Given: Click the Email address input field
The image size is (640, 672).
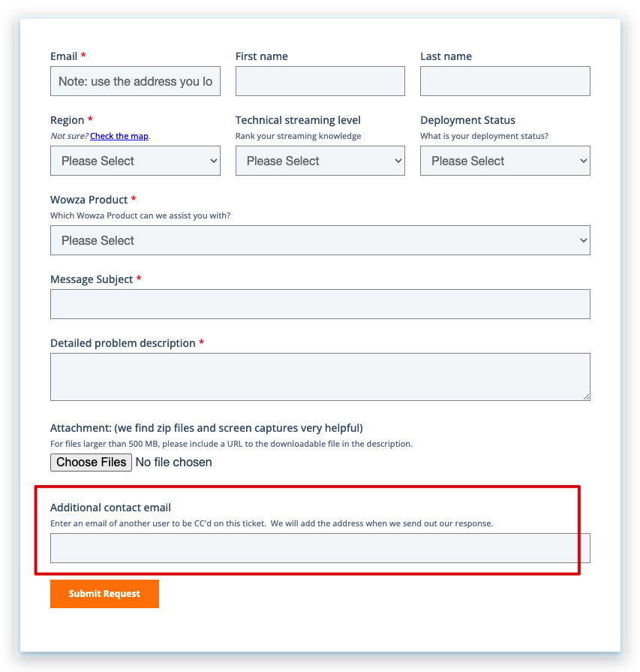Looking at the screenshot, I should 135,81.
